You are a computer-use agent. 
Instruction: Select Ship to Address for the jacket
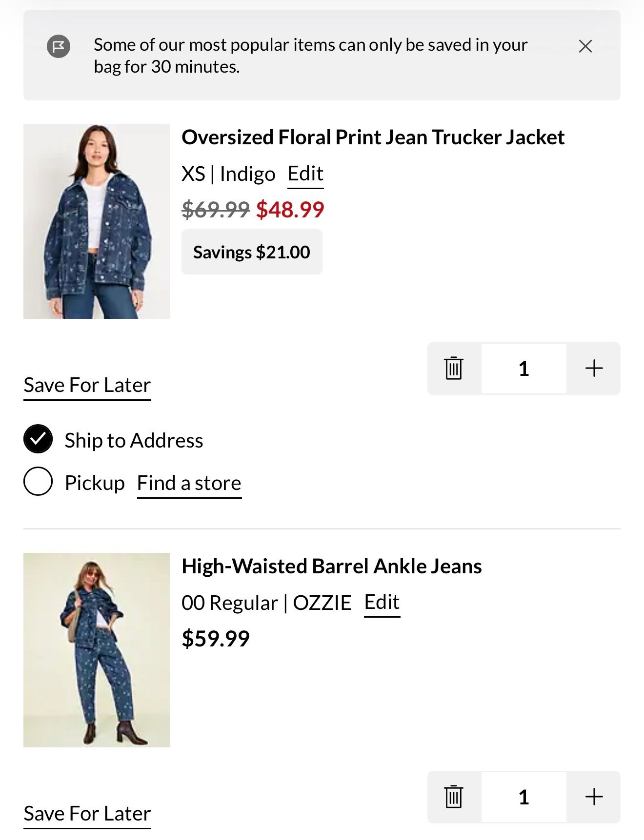[x=38, y=439]
